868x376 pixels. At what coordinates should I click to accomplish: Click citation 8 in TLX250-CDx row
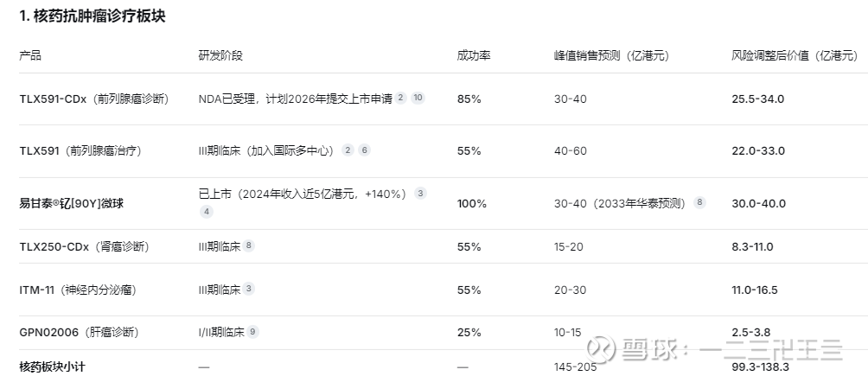(x=249, y=245)
